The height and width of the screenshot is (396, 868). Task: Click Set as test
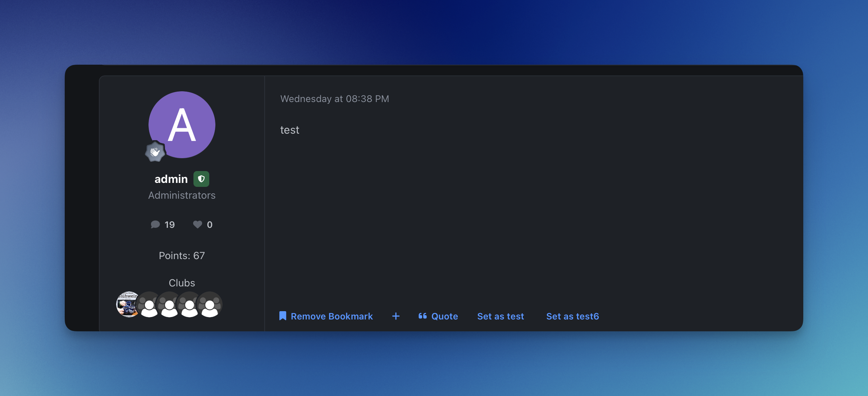pos(501,316)
